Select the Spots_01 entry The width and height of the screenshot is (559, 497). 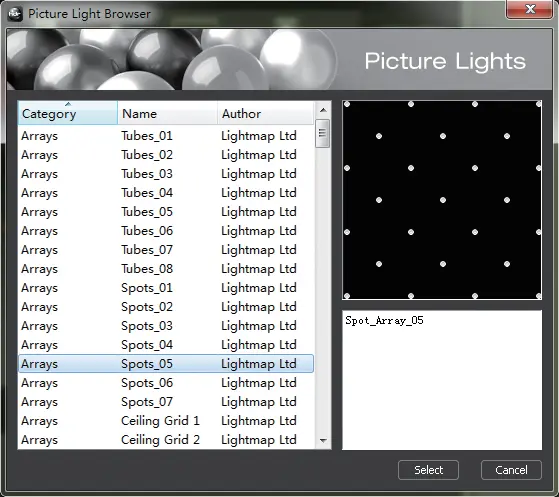(166, 288)
